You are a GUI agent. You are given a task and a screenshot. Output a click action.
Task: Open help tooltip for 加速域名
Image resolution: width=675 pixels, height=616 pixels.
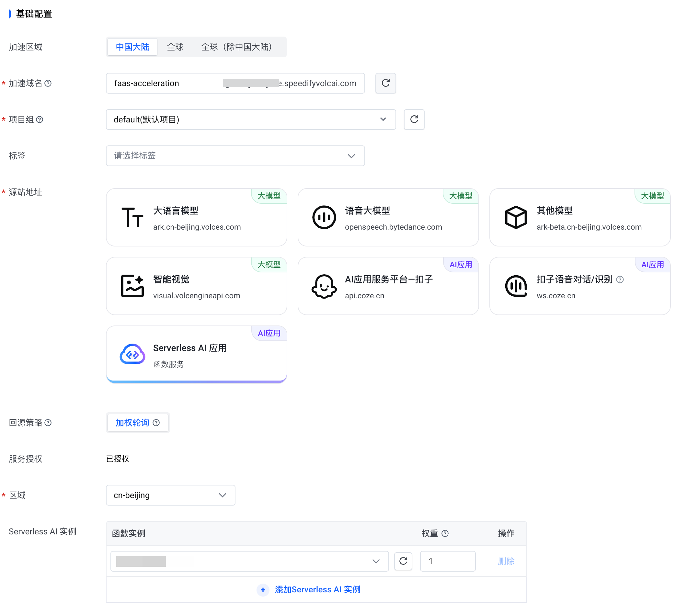click(48, 83)
